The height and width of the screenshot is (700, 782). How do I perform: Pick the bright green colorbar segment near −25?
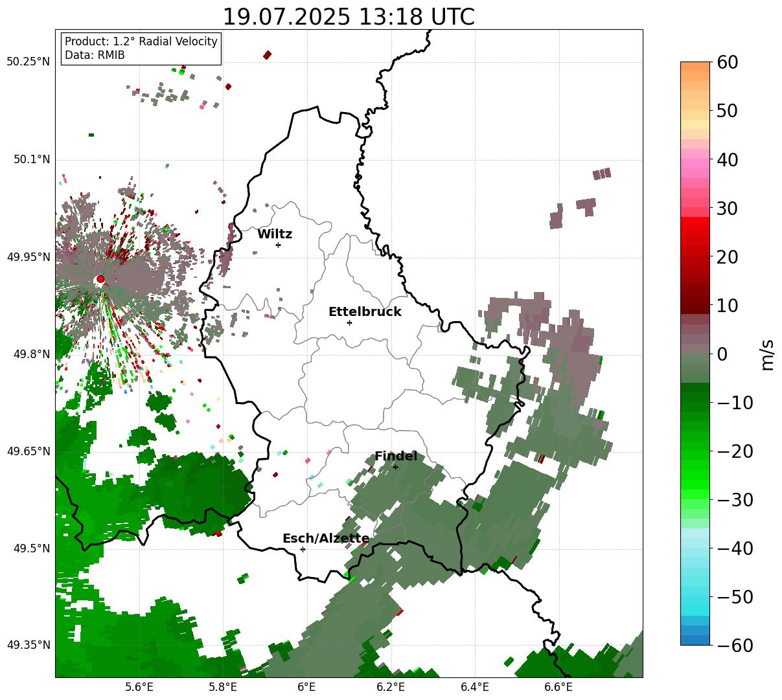click(x=695, y=476)
